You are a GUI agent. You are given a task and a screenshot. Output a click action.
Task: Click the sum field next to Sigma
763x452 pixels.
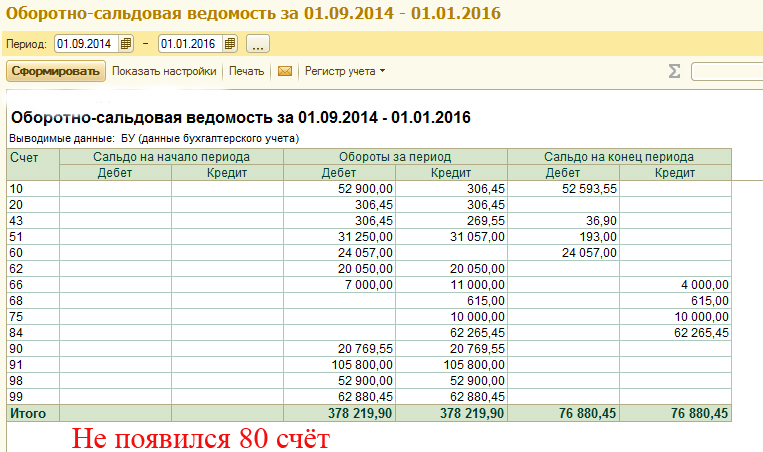click(727, 72)
